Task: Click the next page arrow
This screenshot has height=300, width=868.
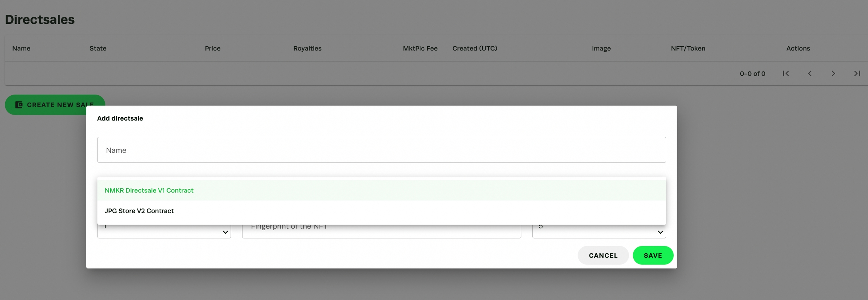Action: coord(833,73)
